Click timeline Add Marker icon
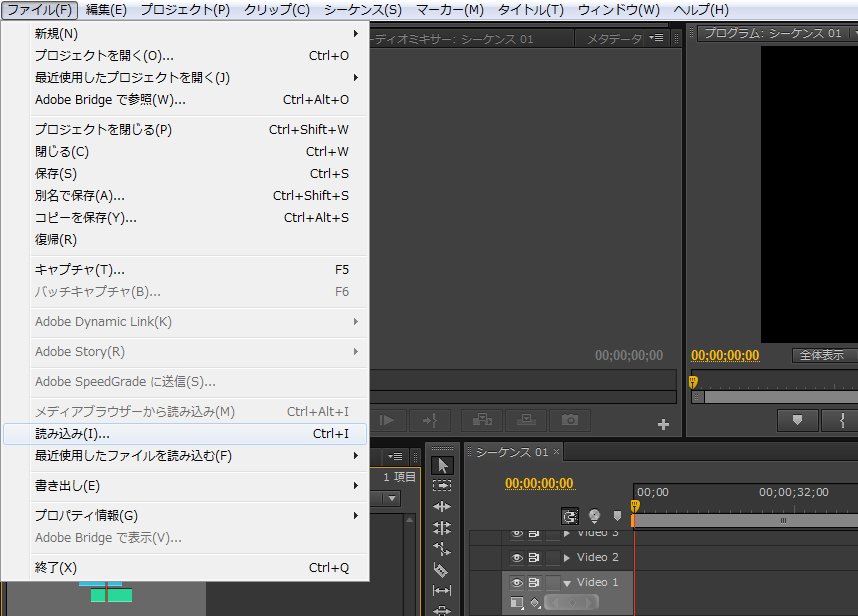The height and width of the screenshot is (616, 858). coord(618,515)
